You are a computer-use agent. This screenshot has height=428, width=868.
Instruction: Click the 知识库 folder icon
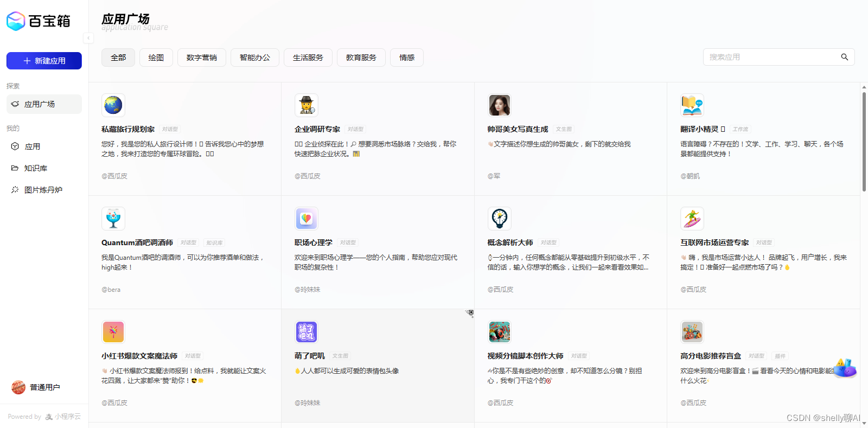(x=15, y=168)
